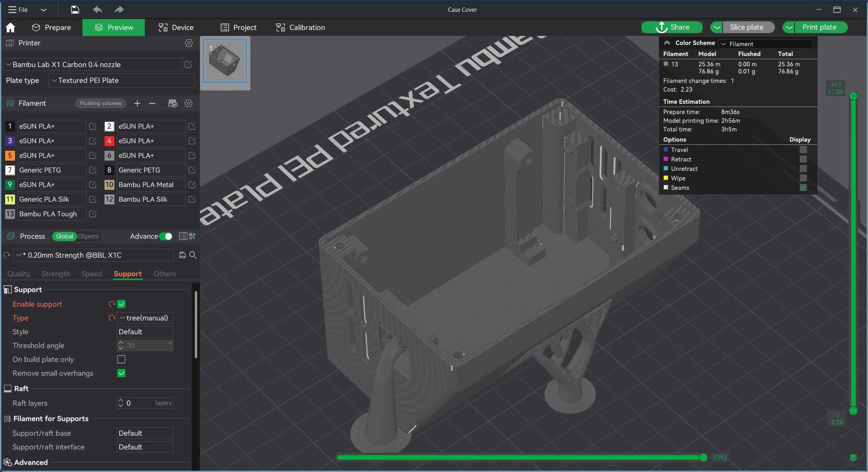Click the horizontal move slider handle

coord(703,457)
